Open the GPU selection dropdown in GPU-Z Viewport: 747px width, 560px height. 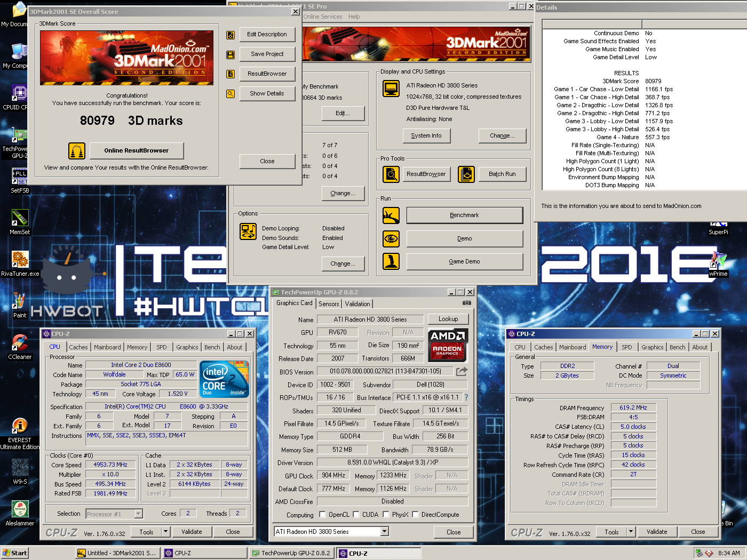(x=385, y=532)
